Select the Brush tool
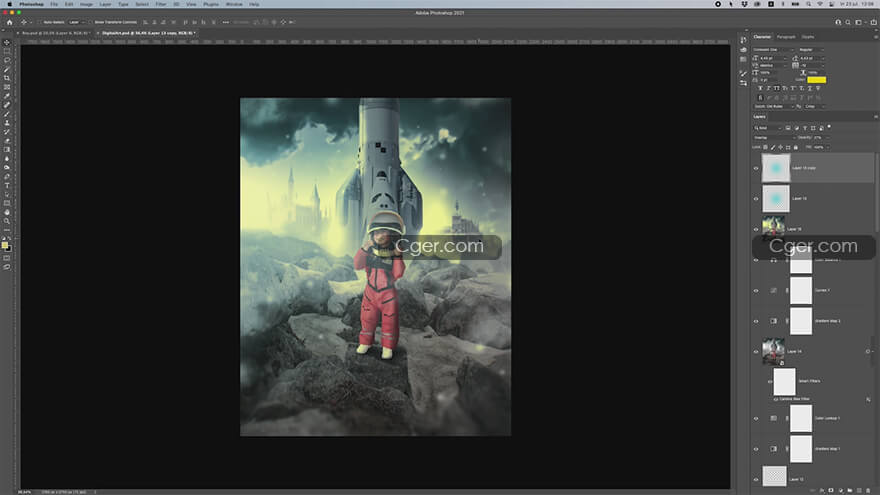 pos(7,114)
